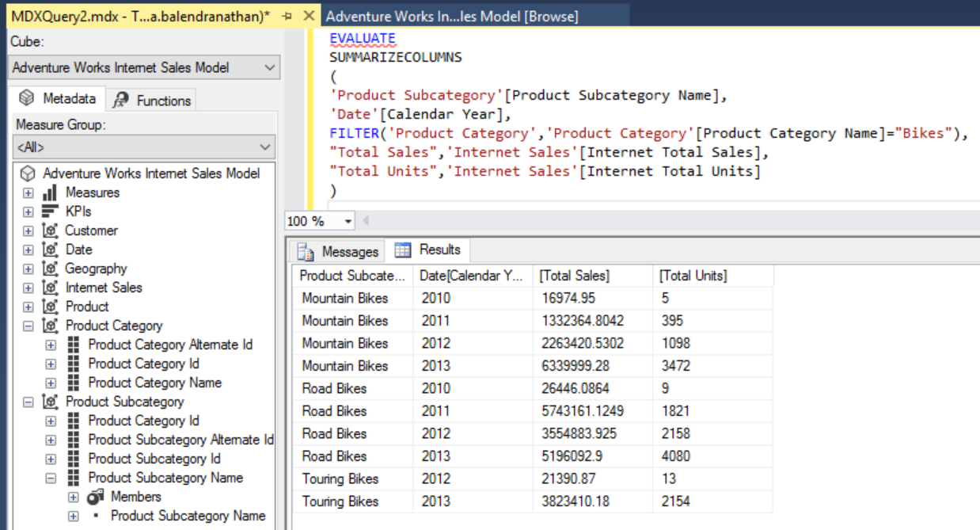
Task: Expand the Product Subcategory Alternate Id attribute
Action: click(x=51, y=440)
